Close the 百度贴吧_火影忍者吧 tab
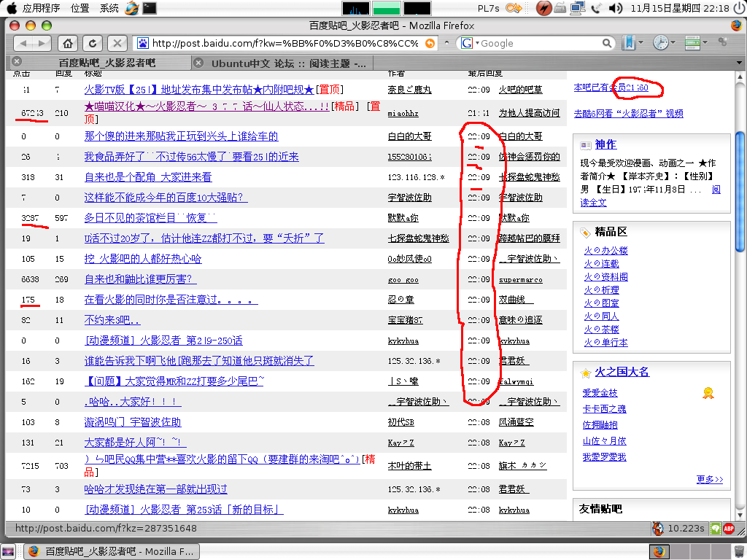Screen dimensions: 747x560 [17, 62]
